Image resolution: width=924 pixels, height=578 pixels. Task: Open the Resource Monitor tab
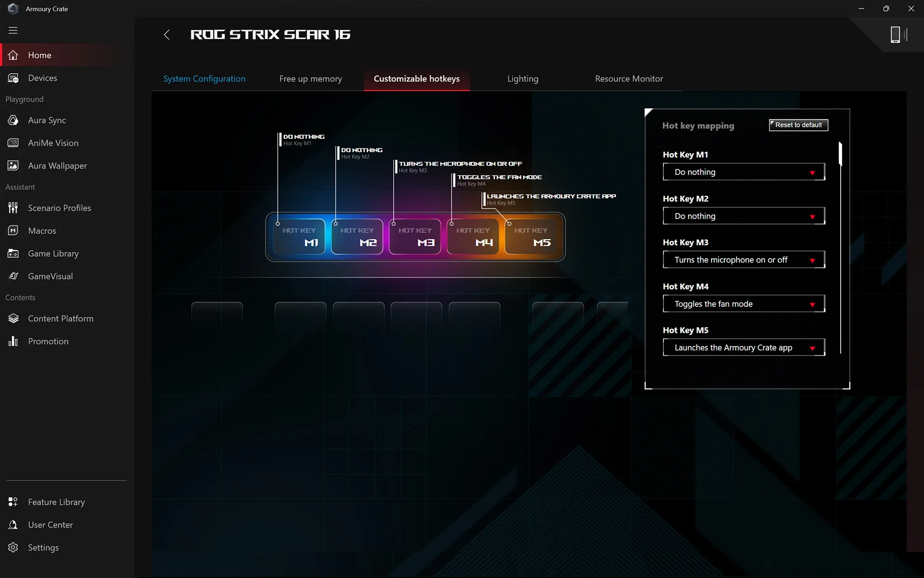[629, 79]
